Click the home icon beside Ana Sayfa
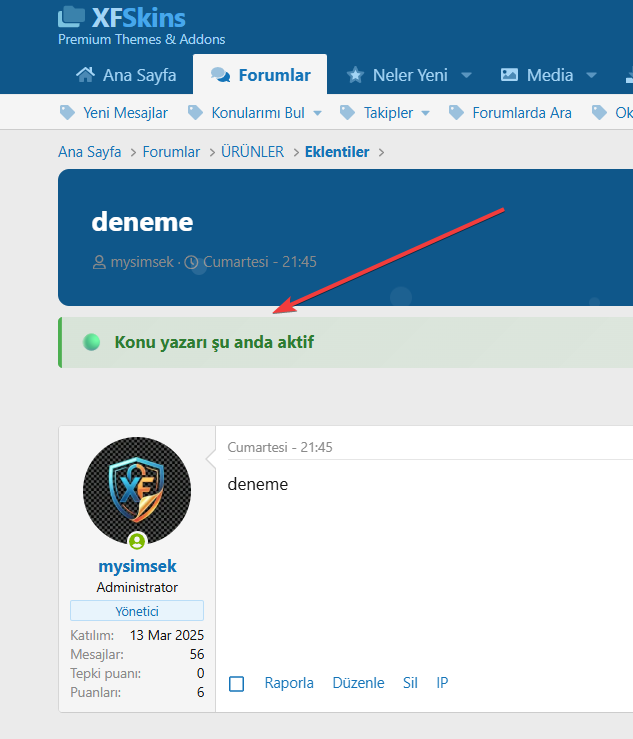 point(86,75)
